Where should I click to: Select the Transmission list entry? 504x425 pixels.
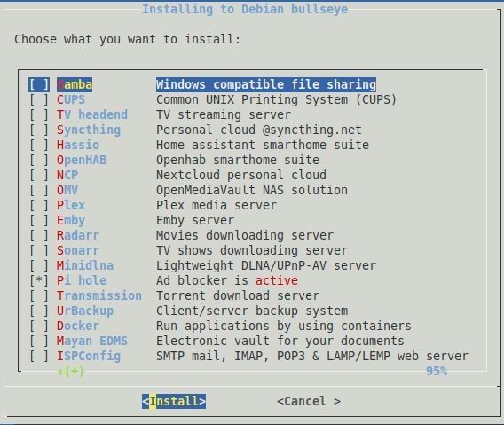pyautogui.click(x=99, y=295)
